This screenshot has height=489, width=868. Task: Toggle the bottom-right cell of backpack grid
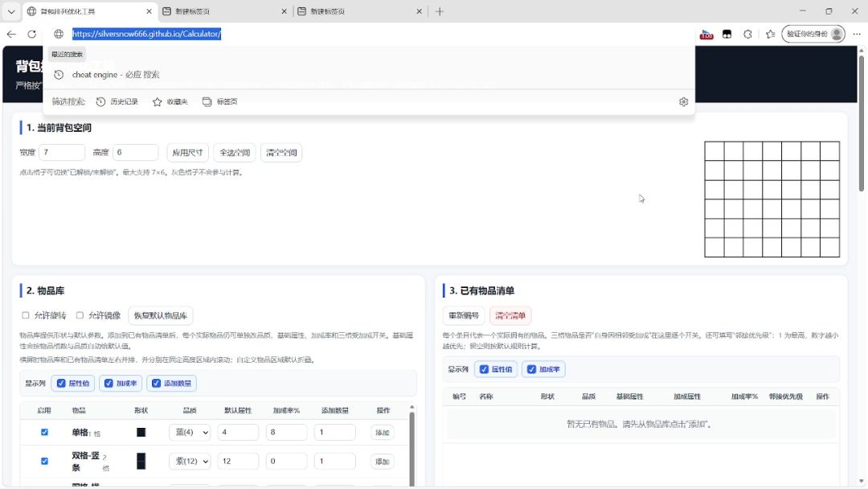[829, 248]
